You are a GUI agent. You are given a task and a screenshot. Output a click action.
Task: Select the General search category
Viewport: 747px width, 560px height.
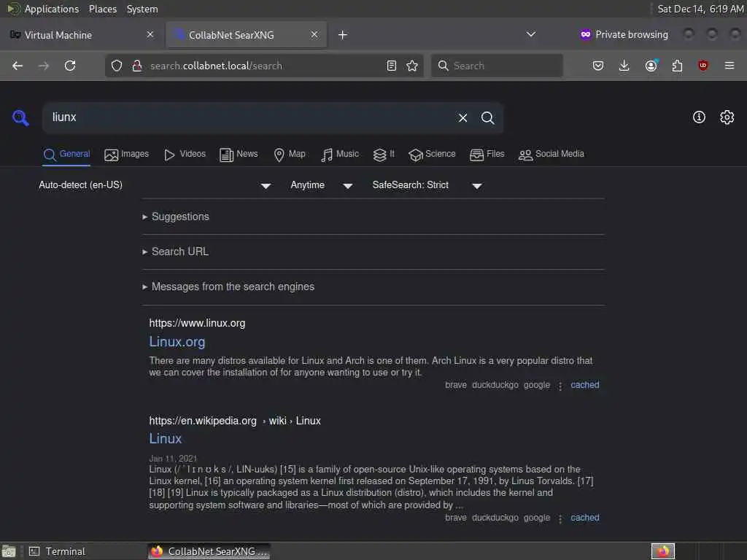[x=66, y=155]
